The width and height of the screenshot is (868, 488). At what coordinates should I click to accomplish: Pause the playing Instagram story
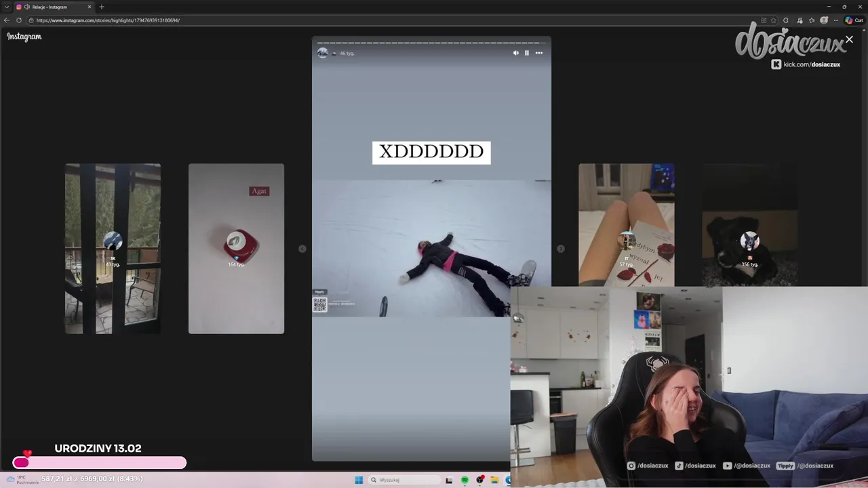pyautogui.click(x=527, y=53)
